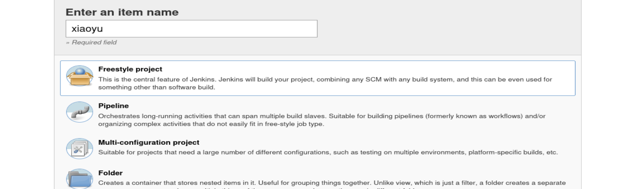
Task: Click the 'Orchestrates long-running activities' description
Action: point(322,116)
